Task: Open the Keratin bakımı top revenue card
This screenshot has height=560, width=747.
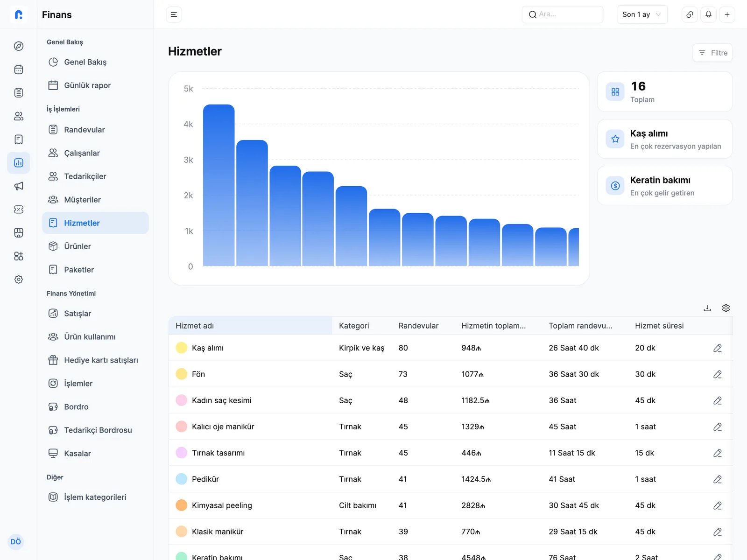Action: [665, 186]
